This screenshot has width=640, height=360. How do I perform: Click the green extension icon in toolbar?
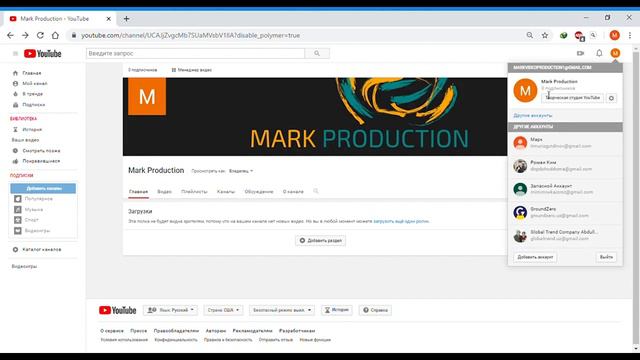pos(564,36)
